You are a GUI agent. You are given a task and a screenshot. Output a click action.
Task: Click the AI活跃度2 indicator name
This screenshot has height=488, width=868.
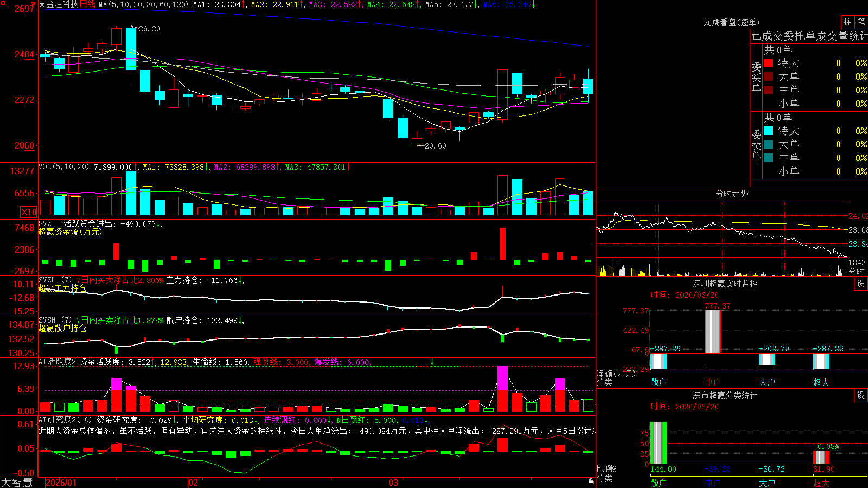tap(58, 362)
